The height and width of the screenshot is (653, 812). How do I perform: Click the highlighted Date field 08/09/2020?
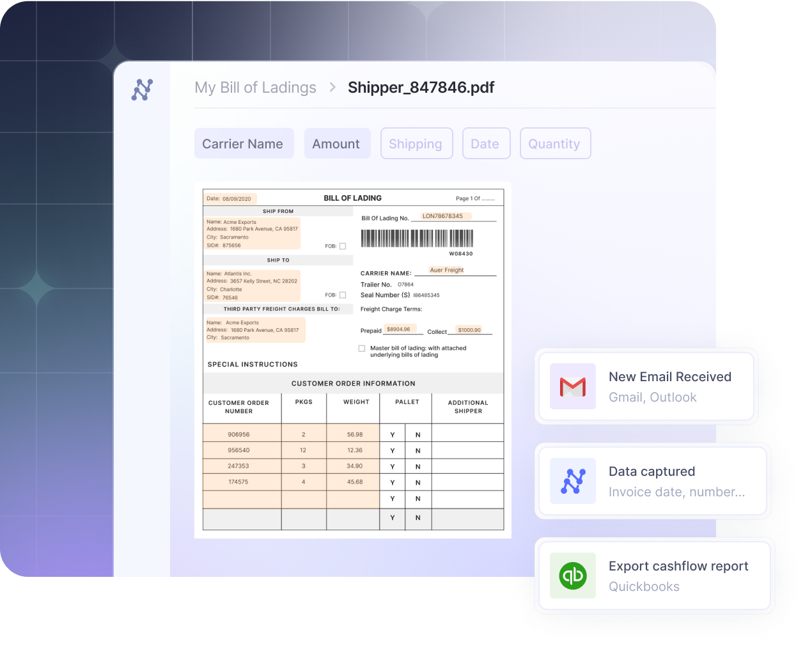pos(231,198)
